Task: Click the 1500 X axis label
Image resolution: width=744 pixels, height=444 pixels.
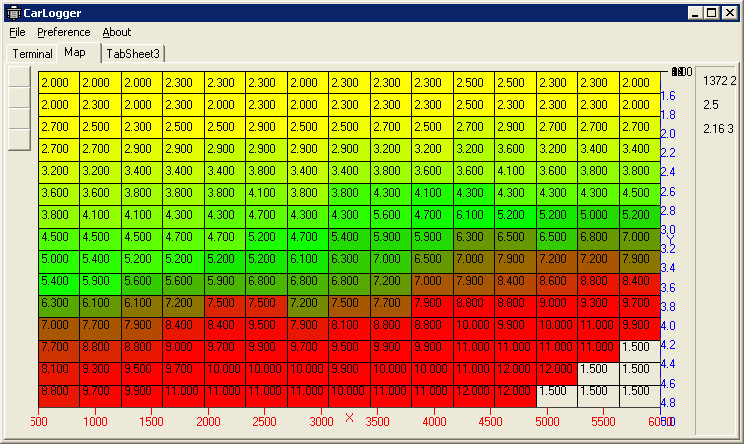Action: (x=151, y=421)
